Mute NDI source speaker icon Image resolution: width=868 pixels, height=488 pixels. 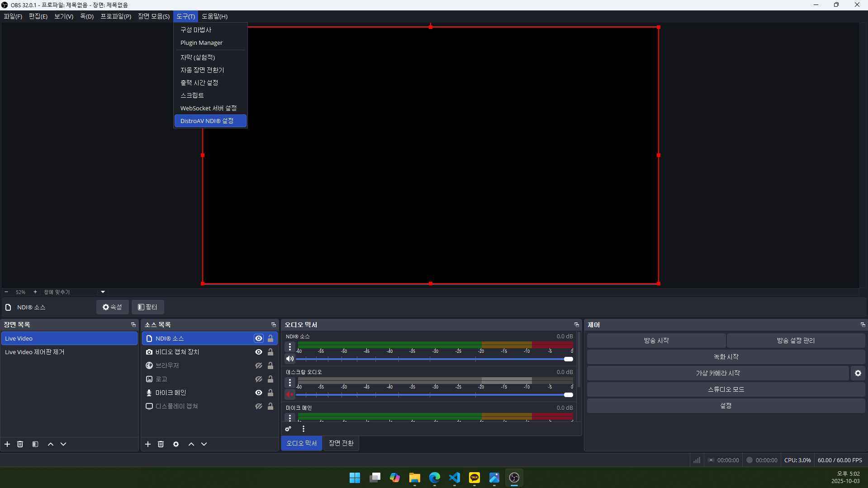pos(290,359)
